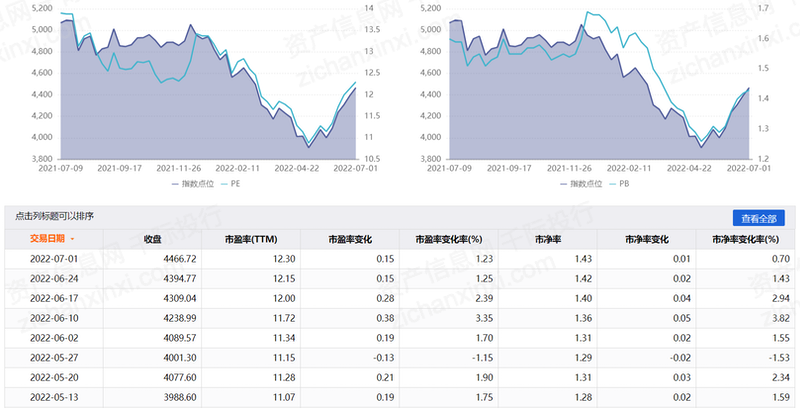This screenshot has width=800, height=408.
Task: Sort by 市净率变化率(%) column header
Action: [746, 240]
